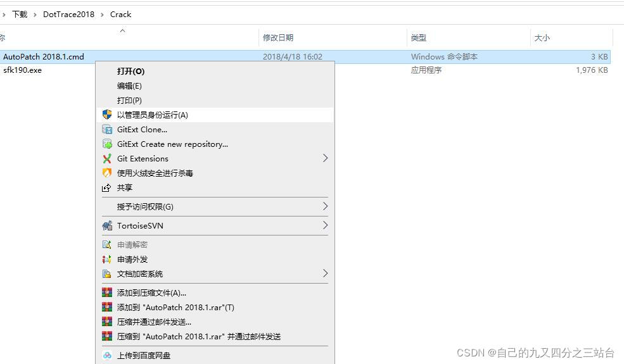Click the admin shield icon beside 以管理员身份运行
Image resolution: width=624 pixels, height=364 pixels.
coord(106,115)
